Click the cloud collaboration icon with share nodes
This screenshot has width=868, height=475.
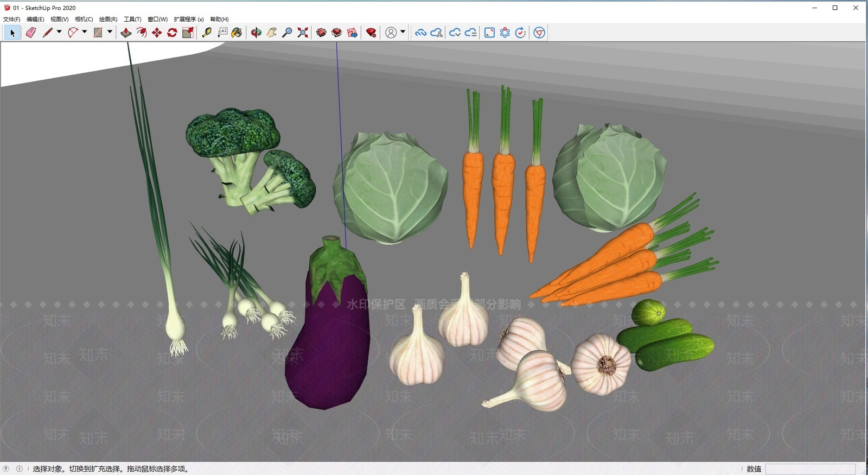click(x=437, y=33)
